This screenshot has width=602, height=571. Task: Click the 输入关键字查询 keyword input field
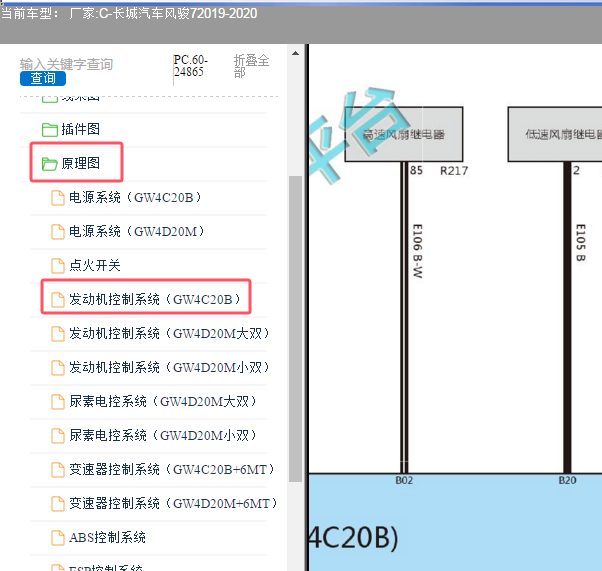click(66, 64)
